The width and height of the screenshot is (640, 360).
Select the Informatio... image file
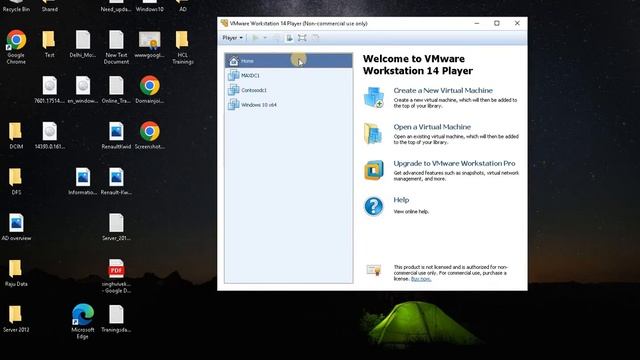pos(82,181)
